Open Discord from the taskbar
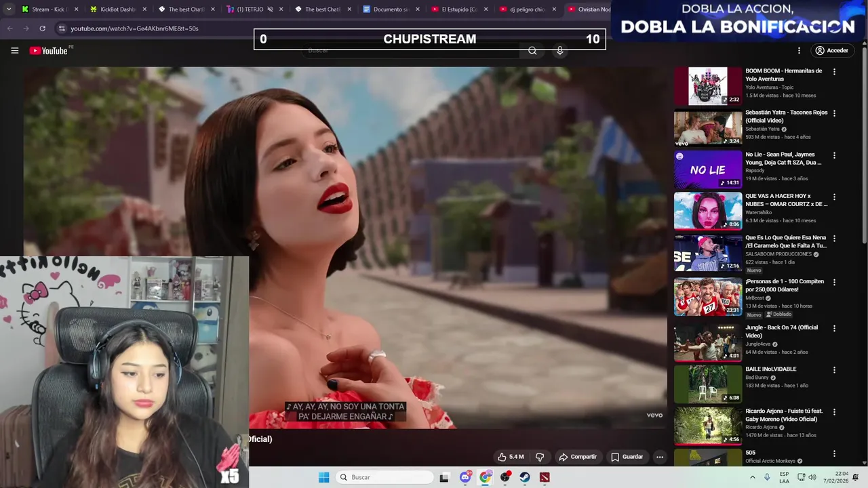This screenshot has width=868, height=488. tap(465, 477)
